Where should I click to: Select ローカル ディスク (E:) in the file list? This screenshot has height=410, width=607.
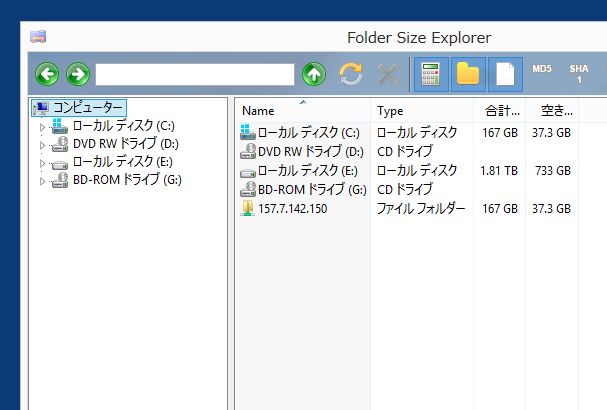308,171
